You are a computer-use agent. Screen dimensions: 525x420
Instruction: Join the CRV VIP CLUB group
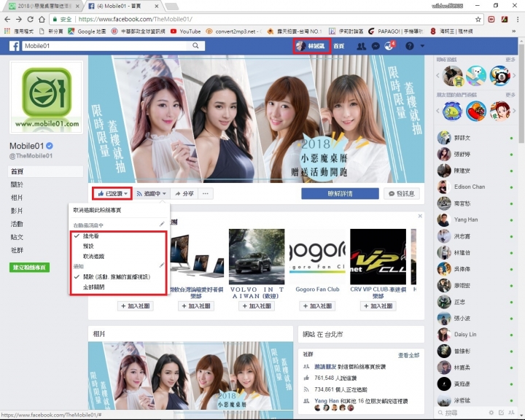(378, 306)
